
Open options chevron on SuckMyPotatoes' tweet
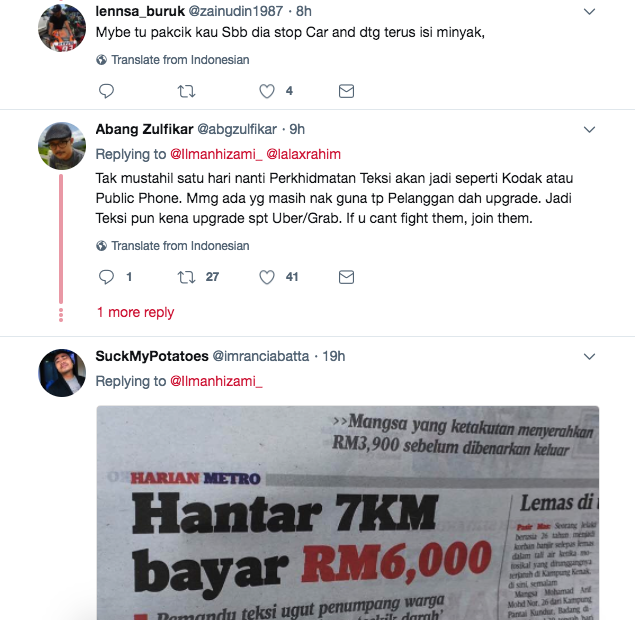pyautogui.click(x=589, y=356)
